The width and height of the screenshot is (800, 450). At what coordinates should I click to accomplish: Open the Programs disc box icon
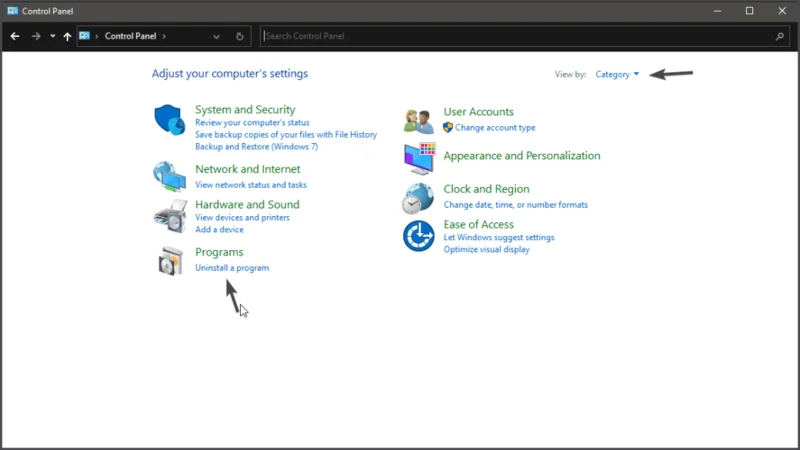(x=170, y=261)
